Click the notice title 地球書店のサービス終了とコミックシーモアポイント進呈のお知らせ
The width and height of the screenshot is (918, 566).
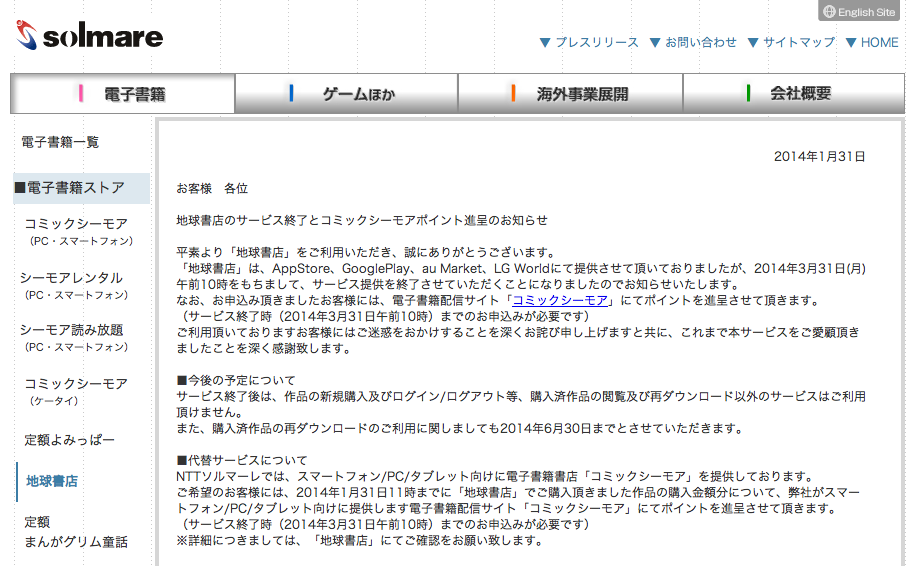pyautogui.click(x=362, y=220)
